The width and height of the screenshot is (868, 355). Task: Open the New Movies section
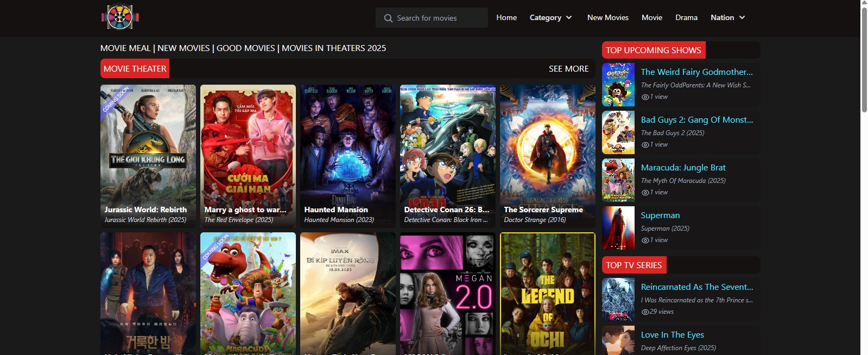608,17
